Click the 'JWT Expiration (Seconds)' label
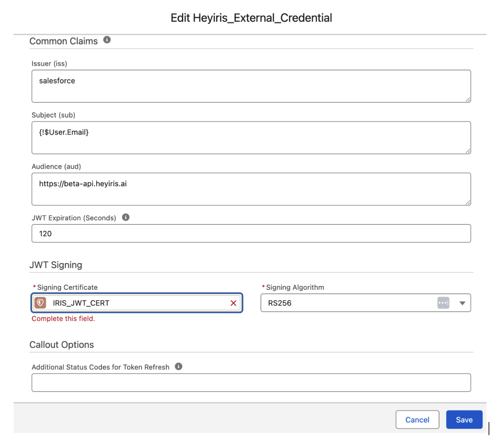 pyautogui.click(x=74, y=218)
